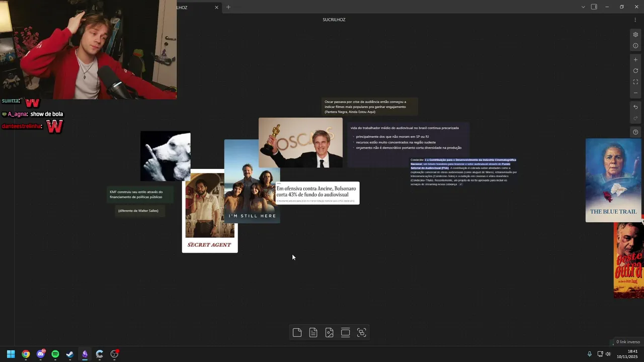Image resolution: width=644 pixels, height=362 pixels.
Task: Open Spotify from the taskbar
Action: tap(55, 354)
